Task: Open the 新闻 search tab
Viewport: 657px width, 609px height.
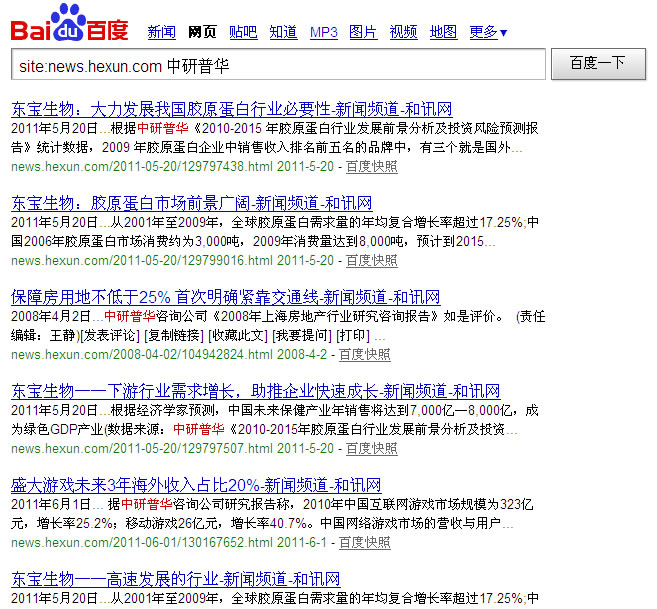Action: (161, 32)
